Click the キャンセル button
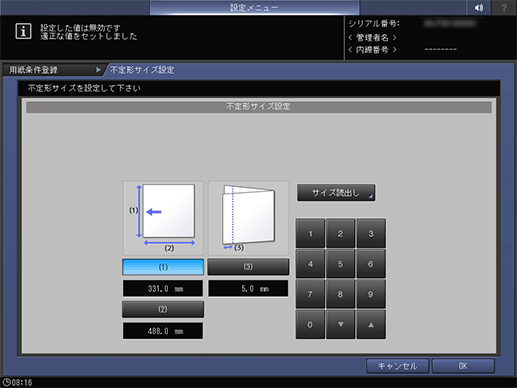Image resolution: width=517 pixels, height=388 pixels. 397,366
